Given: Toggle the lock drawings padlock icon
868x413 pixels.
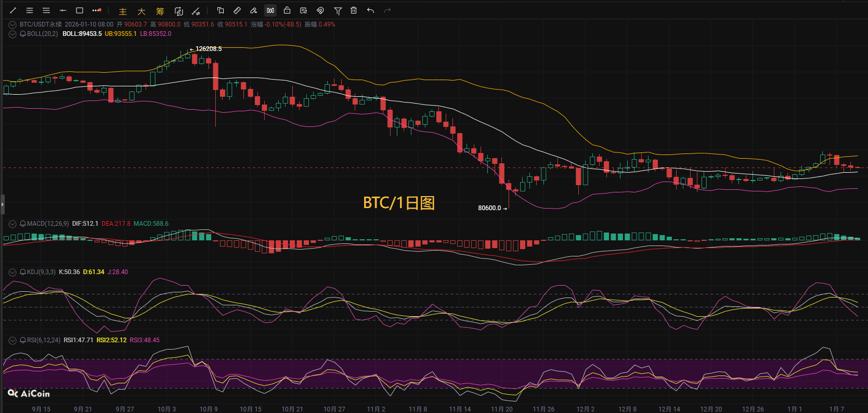Looking at the screenshot, I should point(287,10).
